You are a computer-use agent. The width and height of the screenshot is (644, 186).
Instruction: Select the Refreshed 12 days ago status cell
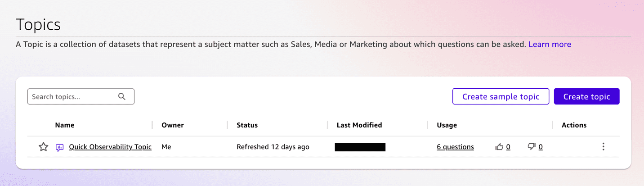(x=273, y=147)
